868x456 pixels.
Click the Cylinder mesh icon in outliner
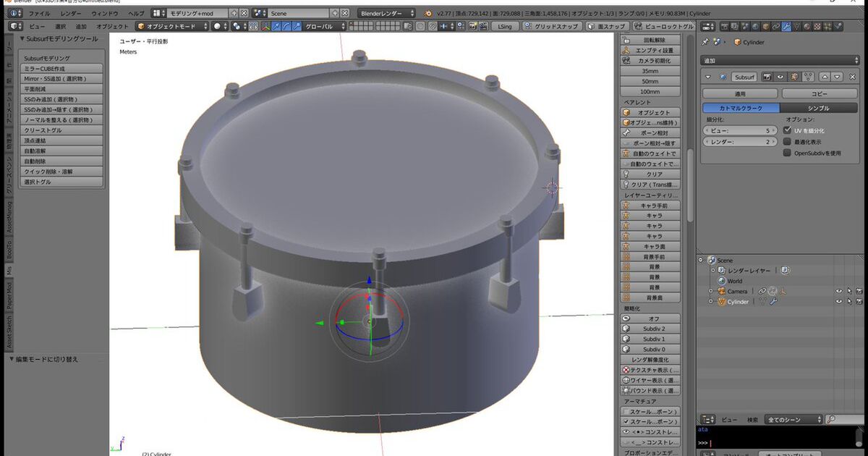(720, 302)
